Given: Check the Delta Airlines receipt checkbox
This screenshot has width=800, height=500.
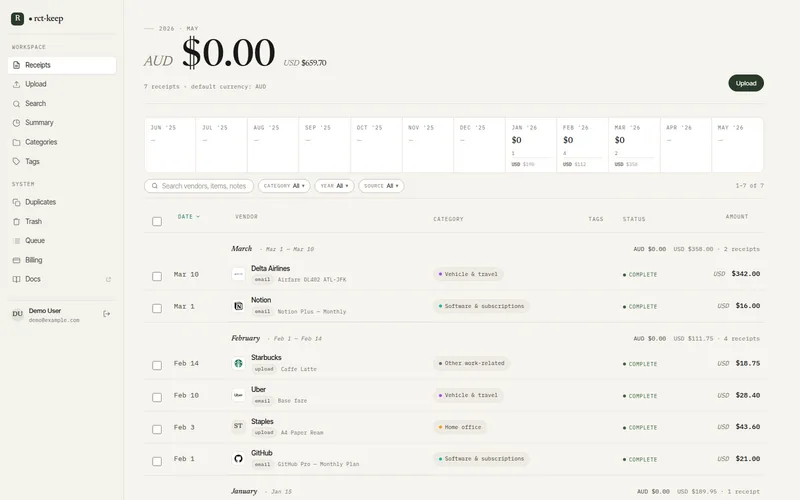Looking at the screenshot, I should [x=157, y=277].
